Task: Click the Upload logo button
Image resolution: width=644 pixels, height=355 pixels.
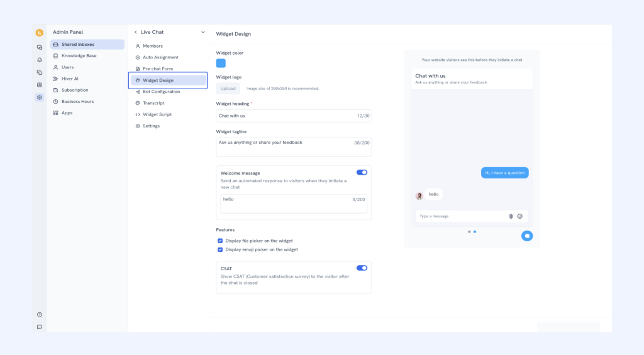Action: (228, 89)
